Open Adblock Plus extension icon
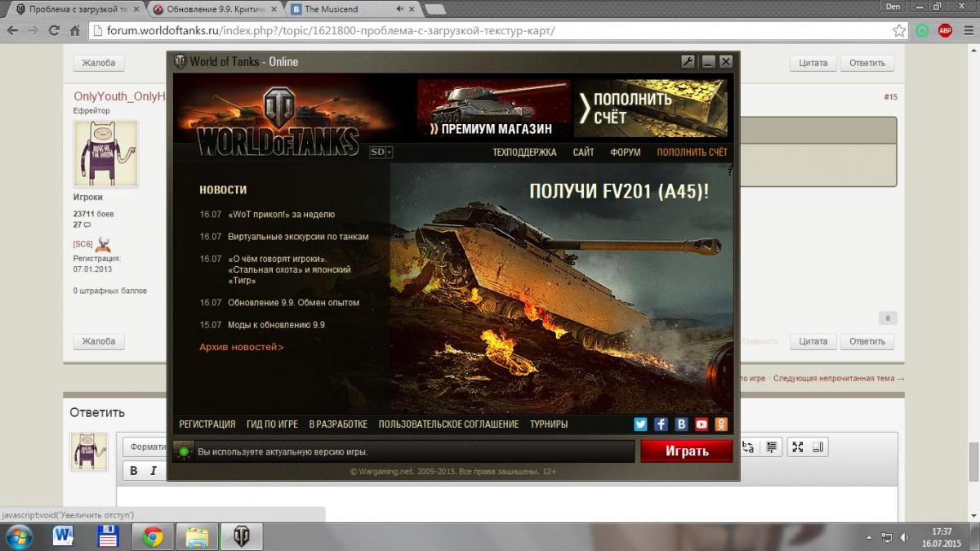 (x=945, y=30)
